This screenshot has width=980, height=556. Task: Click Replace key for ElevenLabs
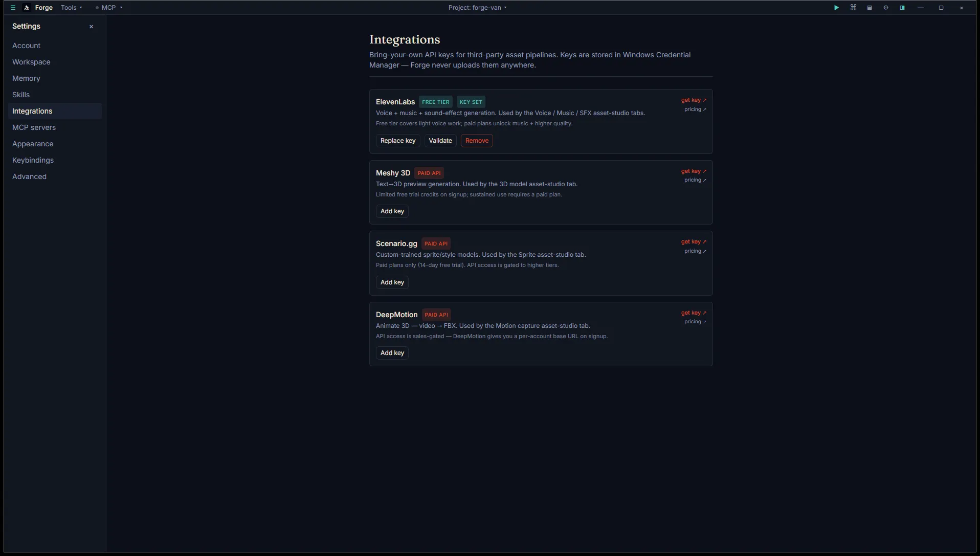(398, 141)
